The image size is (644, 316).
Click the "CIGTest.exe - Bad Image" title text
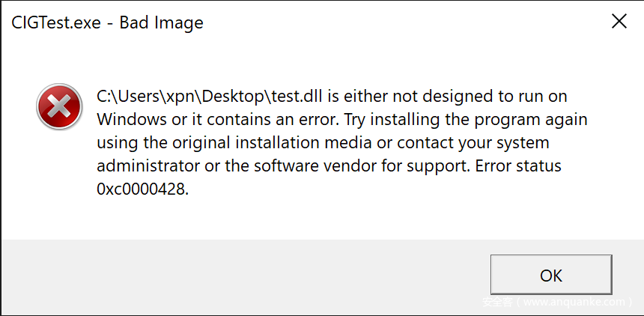(107, 22)
